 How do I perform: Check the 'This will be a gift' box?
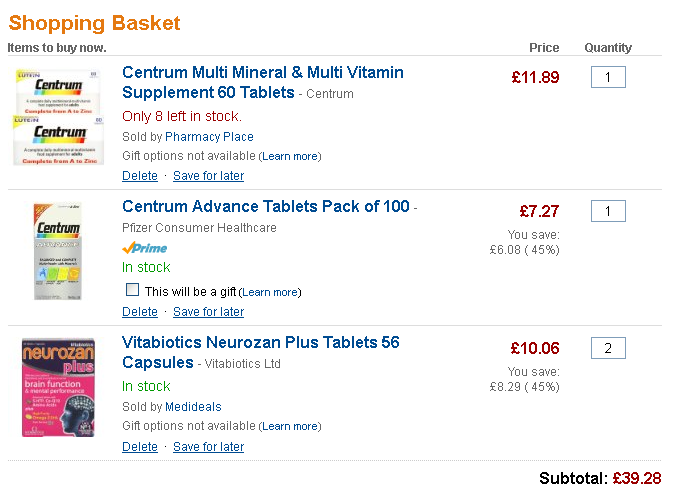133,290
